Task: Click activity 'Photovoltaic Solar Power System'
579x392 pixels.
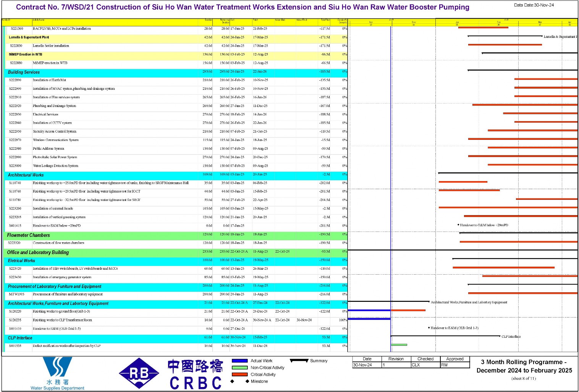Action: click(x=55, y=157)
